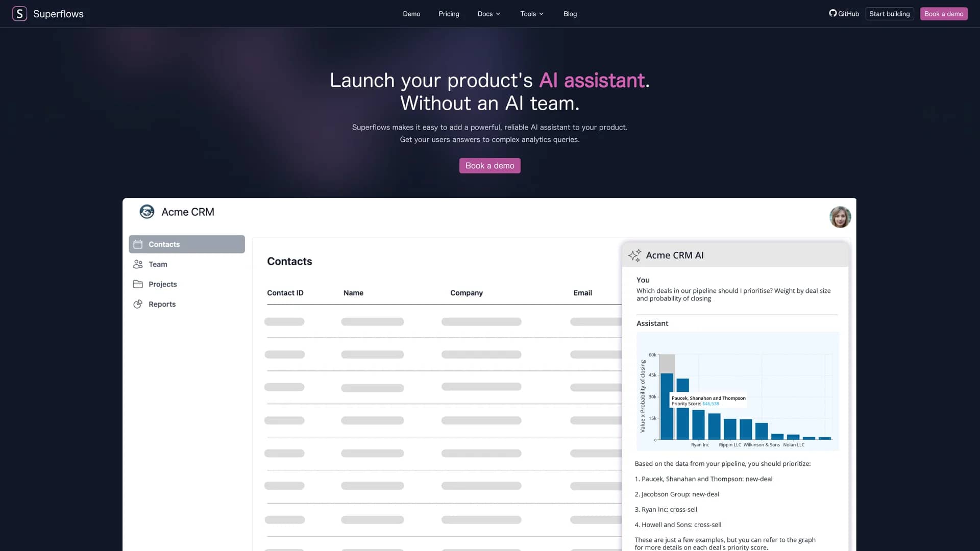Open the GitHub octocat icon link
This screenshot has height=551, width=980.
click(x=832, y=13)
